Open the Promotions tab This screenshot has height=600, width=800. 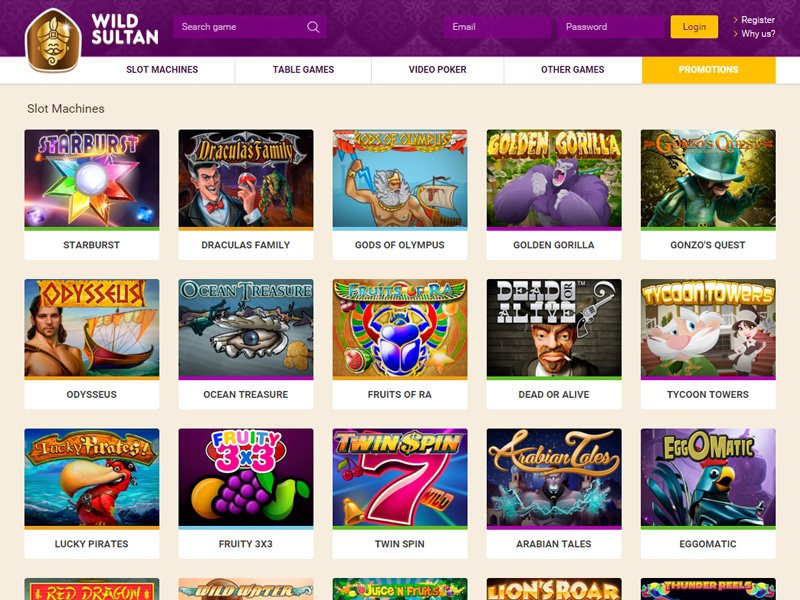click(x=709, y=70)
